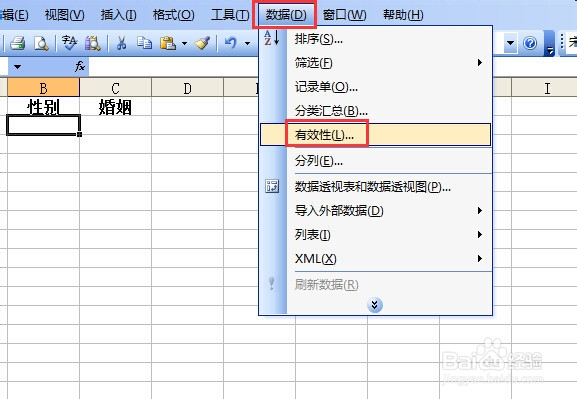Expand the Paste options dropdown arrow
577x399 pixels.
click(x=184, y=43)
